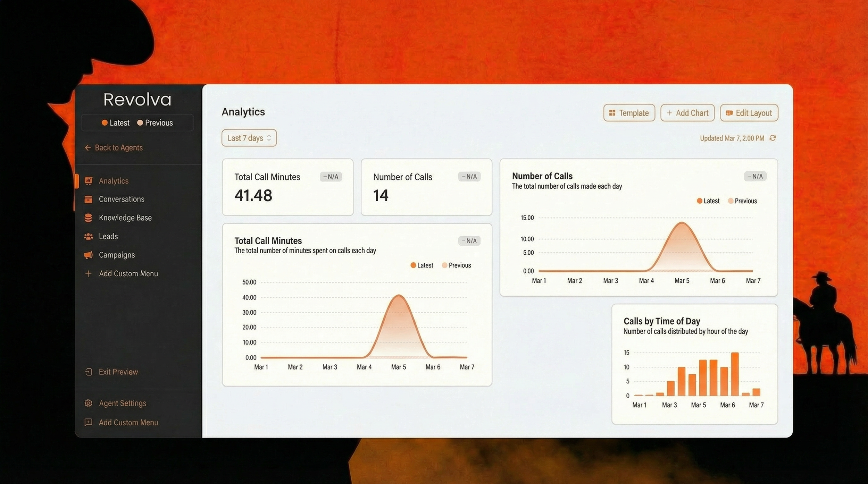The width and height of the screenshot is (868, 484).
Task: Click the Campaigns megaphone icon
Action: (x=89, y=255)
